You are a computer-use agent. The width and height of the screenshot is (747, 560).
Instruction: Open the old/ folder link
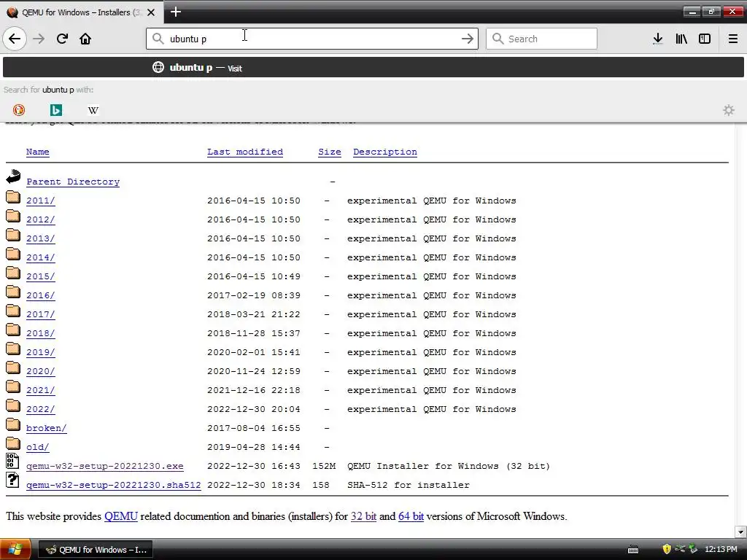click(x=38, y=447)
